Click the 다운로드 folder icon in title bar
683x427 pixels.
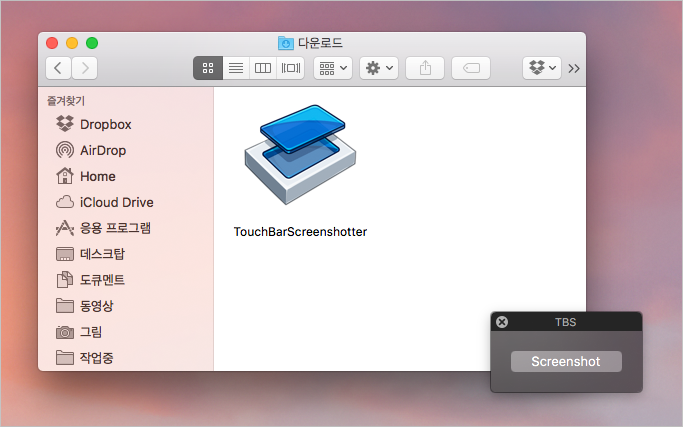pyautogui.click(x=286, y=43)
